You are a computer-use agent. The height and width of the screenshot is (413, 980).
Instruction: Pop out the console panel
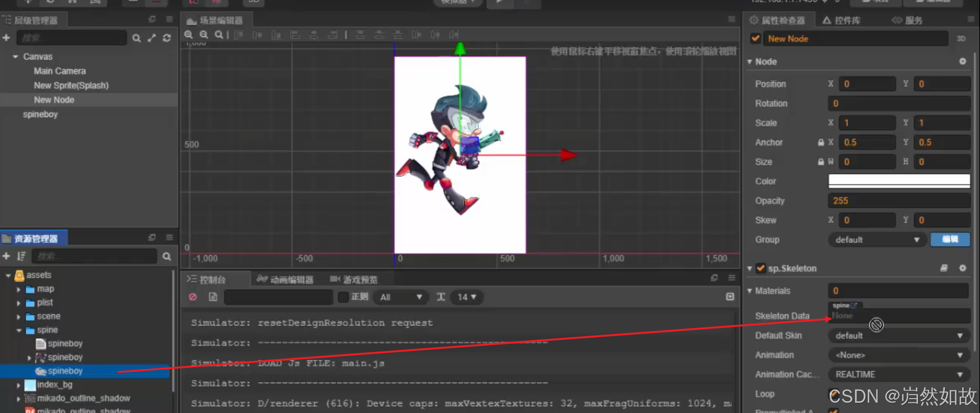(x=714, y=278)
